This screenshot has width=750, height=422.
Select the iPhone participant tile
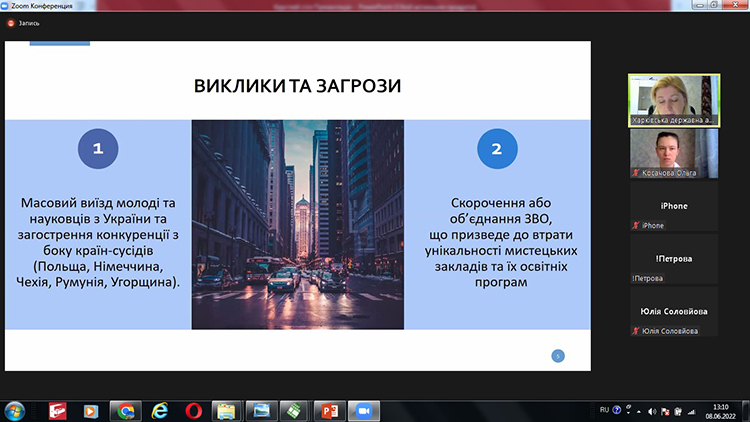click(x=674, y=206)
